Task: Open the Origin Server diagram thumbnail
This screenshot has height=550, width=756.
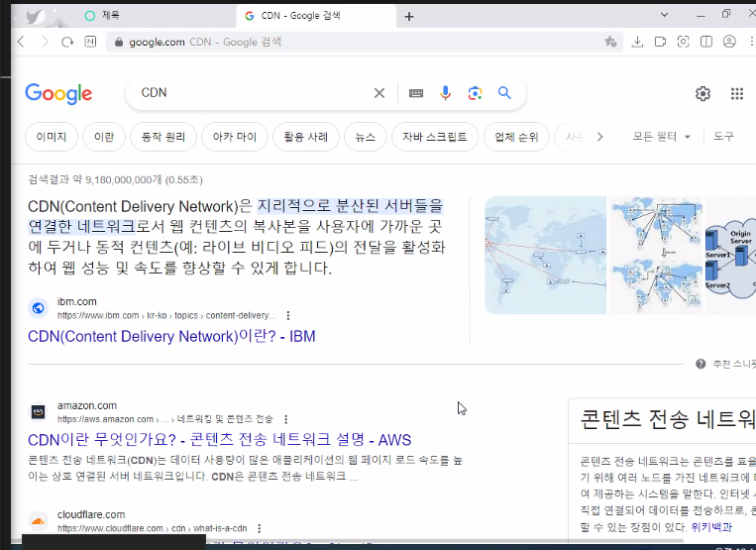Action: (730, 256)
